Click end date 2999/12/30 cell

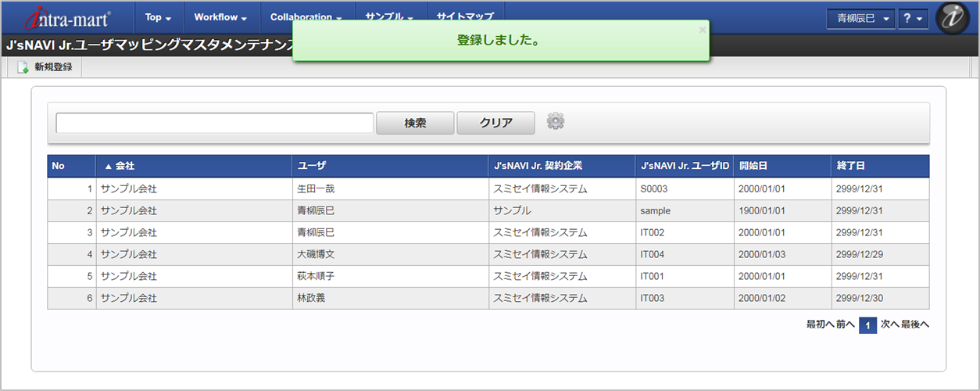pos(880,298)
